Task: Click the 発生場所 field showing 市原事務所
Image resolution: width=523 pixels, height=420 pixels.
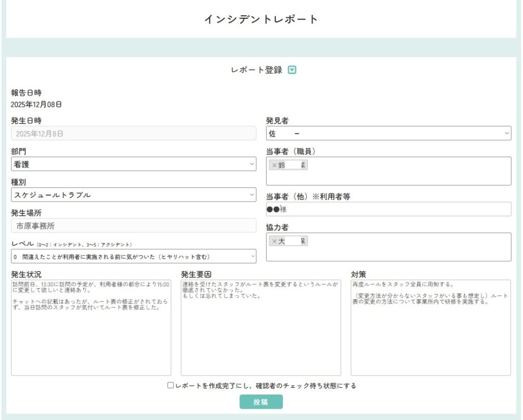Action: click(x=133, y=226)
